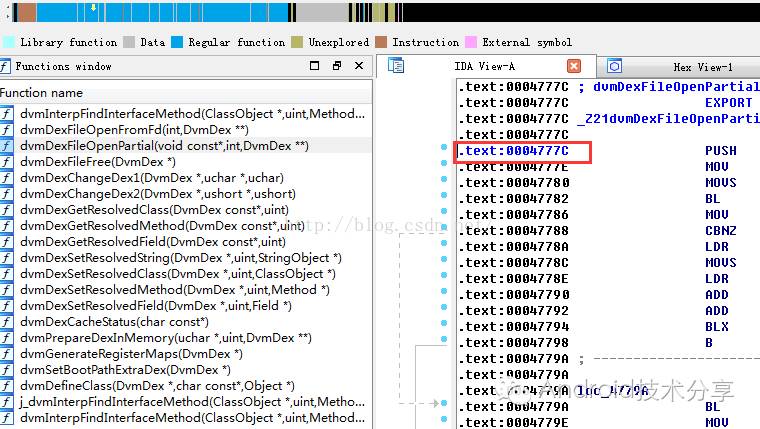Select j_dvmInterpFindInterfaceMethod function row
The width and height of the screenshot is (760, 429).
coord(186,402)
